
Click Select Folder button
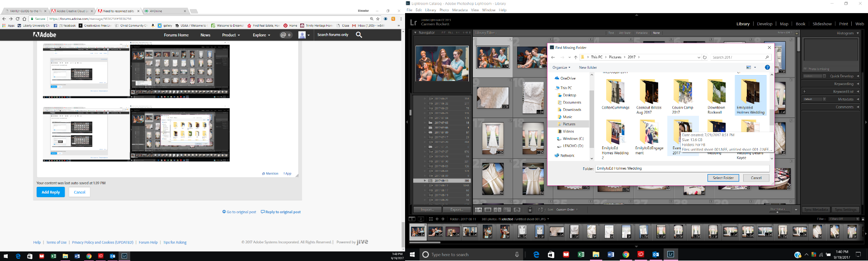click(x=723, y=178)
